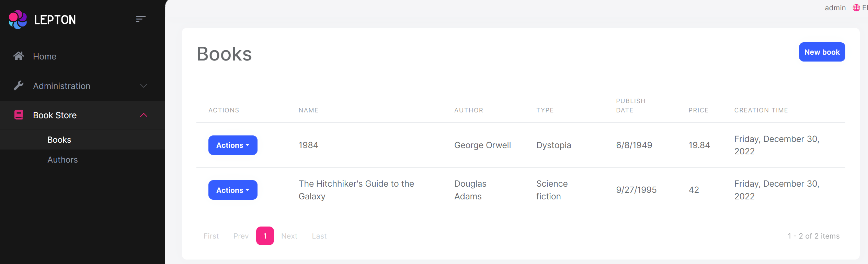Click the globe language icon

[856, 8]
